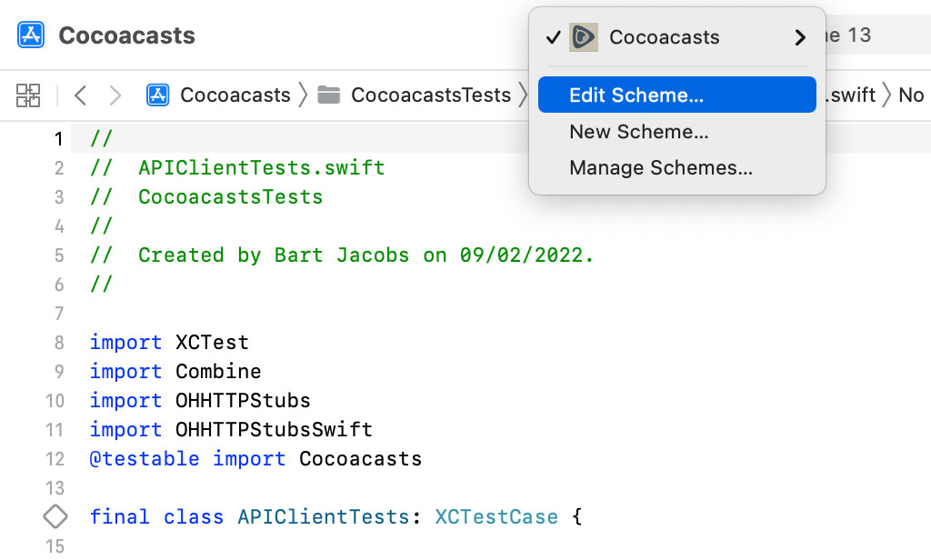Click the CocoacastsTests folder icon
The image size is (931, 560).
pos(329,95)
